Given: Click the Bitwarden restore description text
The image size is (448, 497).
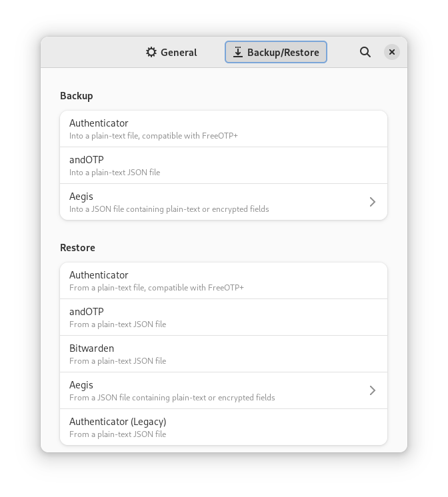Looking at the screenshot, I should point(117,361).
